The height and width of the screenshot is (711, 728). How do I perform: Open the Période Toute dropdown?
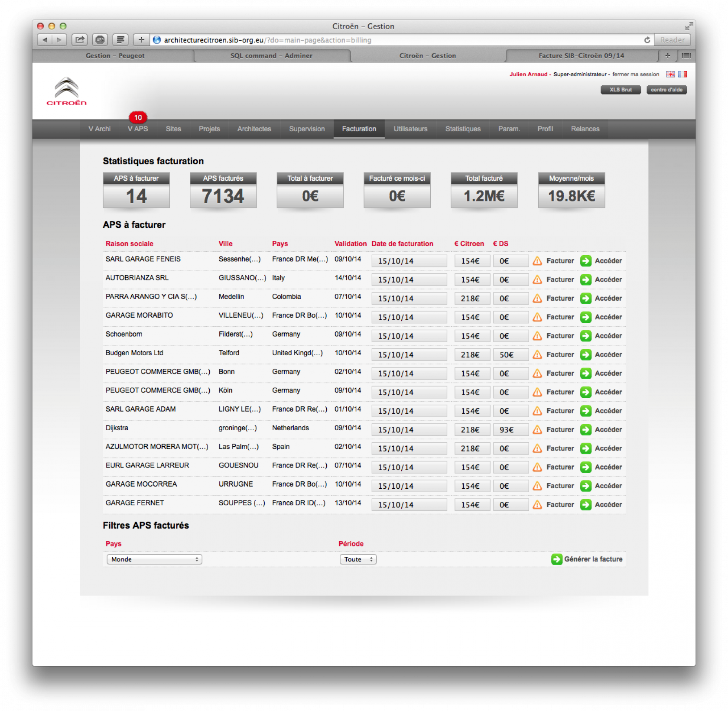(358, 559)
